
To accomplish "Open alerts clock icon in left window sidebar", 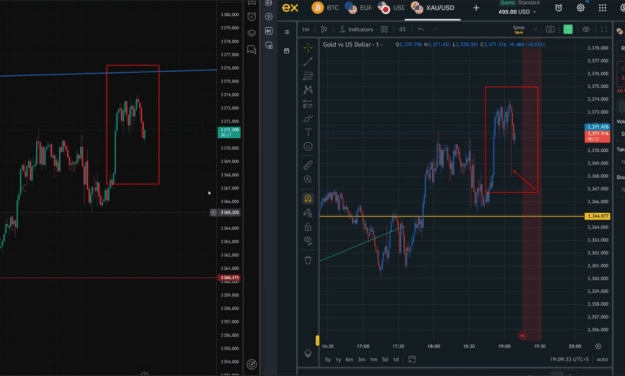I will 252,17.
